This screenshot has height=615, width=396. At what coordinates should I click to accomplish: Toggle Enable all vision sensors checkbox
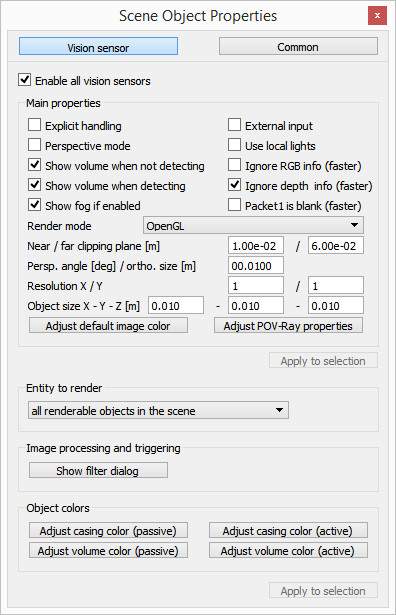25,80
